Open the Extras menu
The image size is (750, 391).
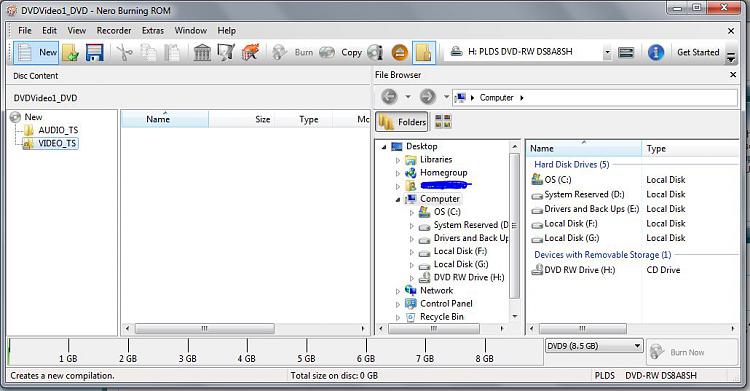pyautogui.click(x=153, y=30)
